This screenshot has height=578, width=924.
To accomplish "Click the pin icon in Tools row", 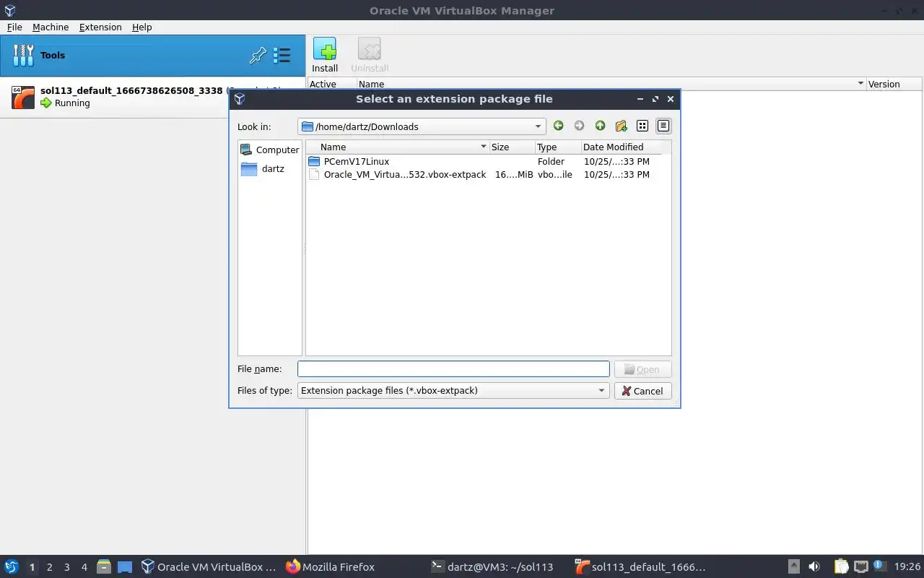I will 258,56.
